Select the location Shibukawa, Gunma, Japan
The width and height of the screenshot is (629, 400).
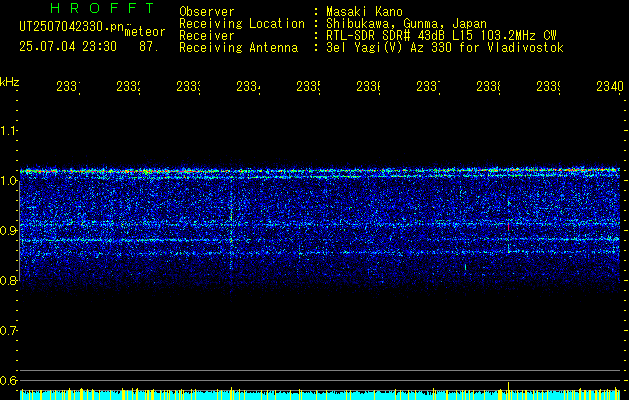click(406, 24)
